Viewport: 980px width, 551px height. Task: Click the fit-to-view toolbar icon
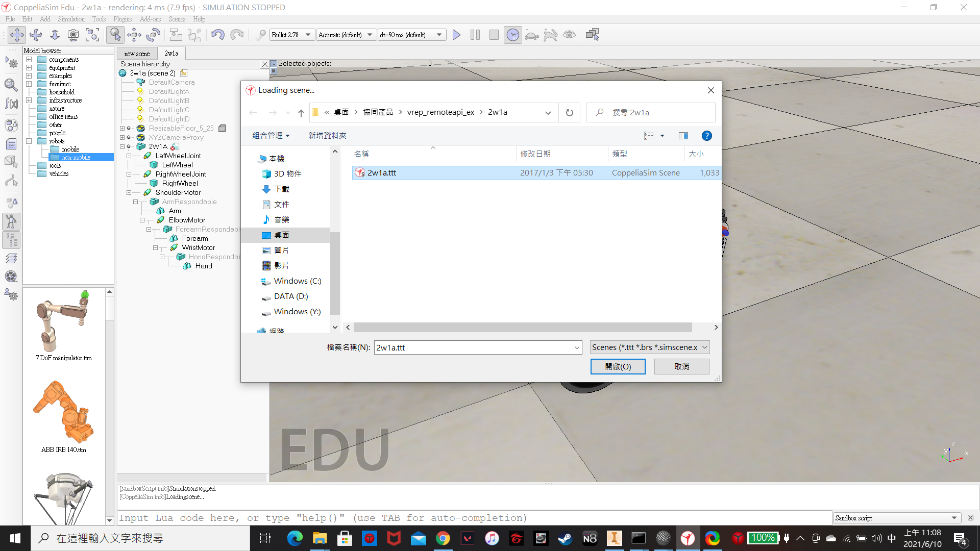[x=92, y=35]
